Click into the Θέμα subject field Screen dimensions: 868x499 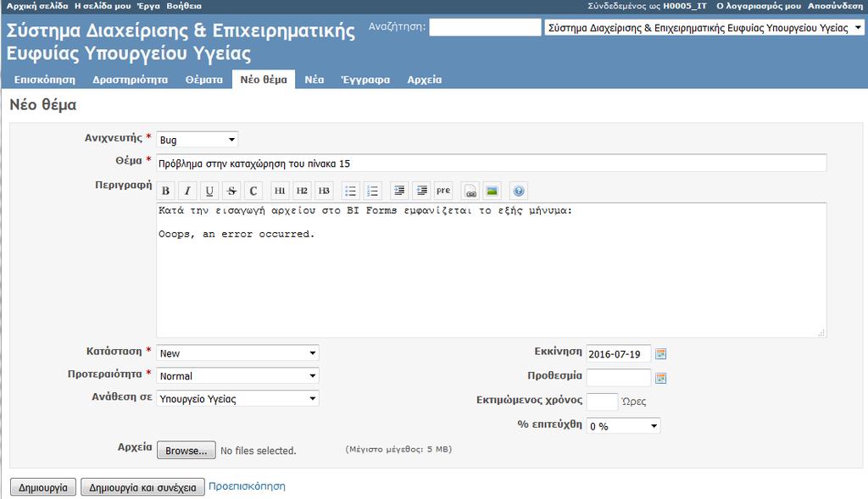pos(492,164)
